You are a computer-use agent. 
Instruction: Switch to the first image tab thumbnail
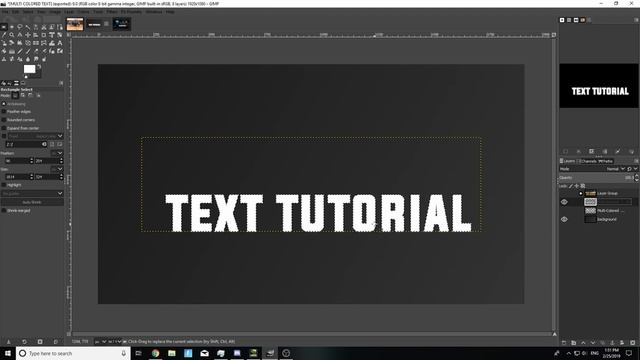pos(75,24)
